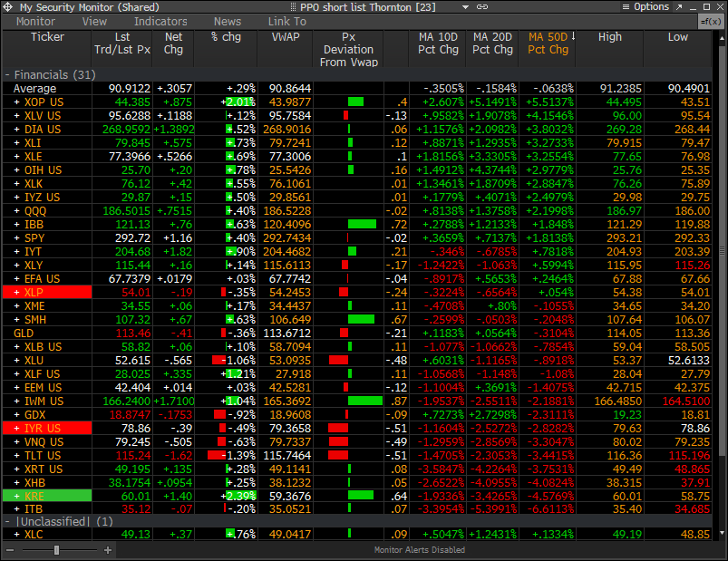Expand the XLP row

click(x=16, y=293)
